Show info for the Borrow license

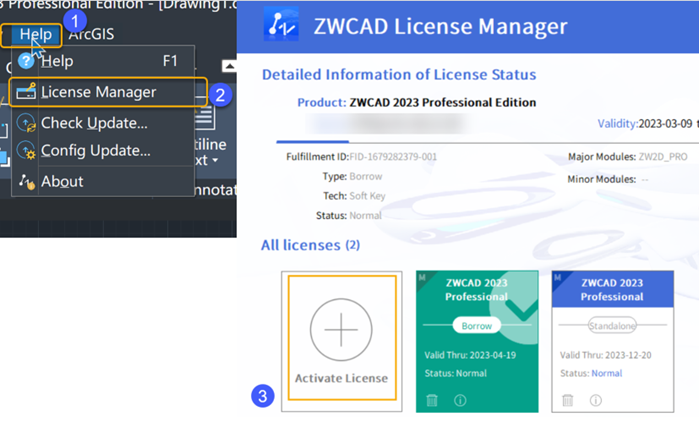point(460,400)
